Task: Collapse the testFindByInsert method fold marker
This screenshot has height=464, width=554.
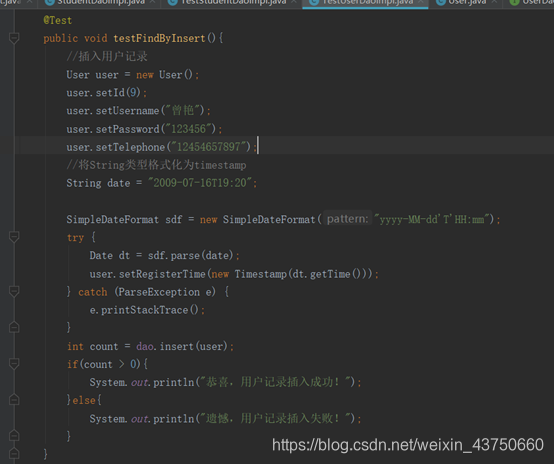Action: [x=14, y=38]
